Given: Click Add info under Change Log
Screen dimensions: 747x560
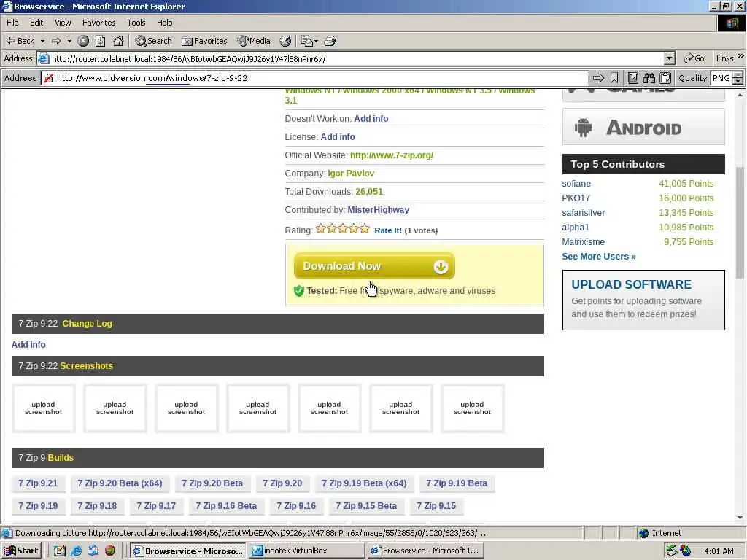Looking at the screenshot, I should tap(28, 344).
